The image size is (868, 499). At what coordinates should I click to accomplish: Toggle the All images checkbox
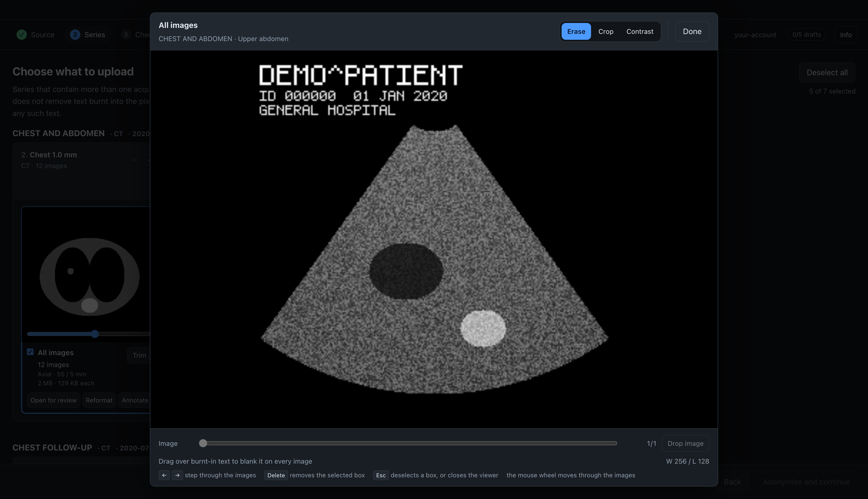coord(30,352)
